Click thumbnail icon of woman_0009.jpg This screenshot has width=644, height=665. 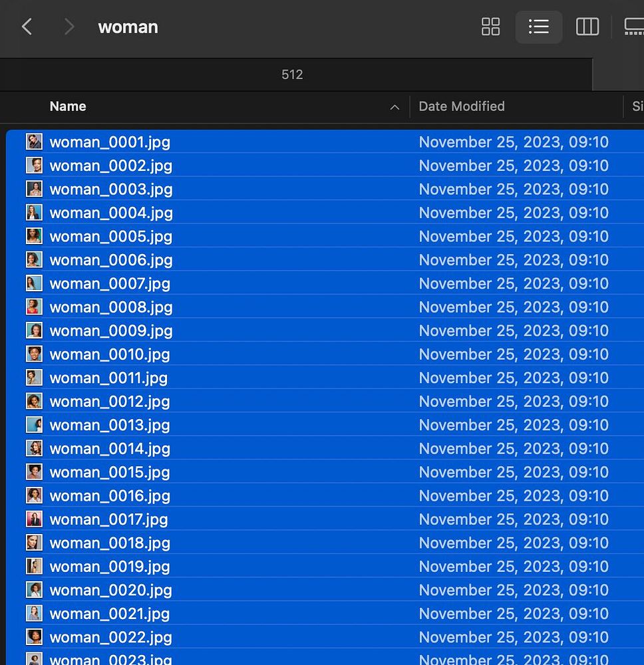34,331
